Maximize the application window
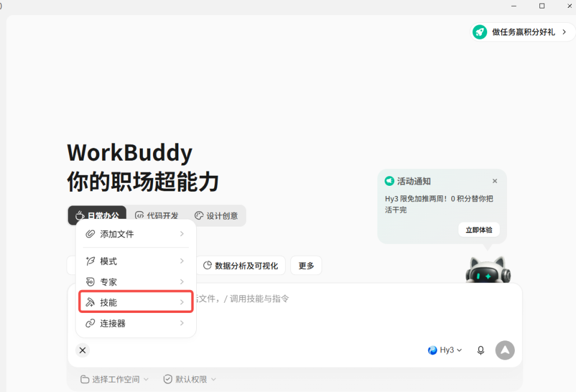 tap(542, 6)
